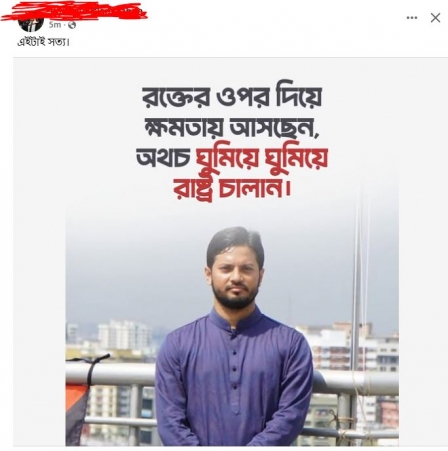Viewport: 448px width, 451px height.
Task: Click the globe public-audience icon
Action: (x=72, y=25)
